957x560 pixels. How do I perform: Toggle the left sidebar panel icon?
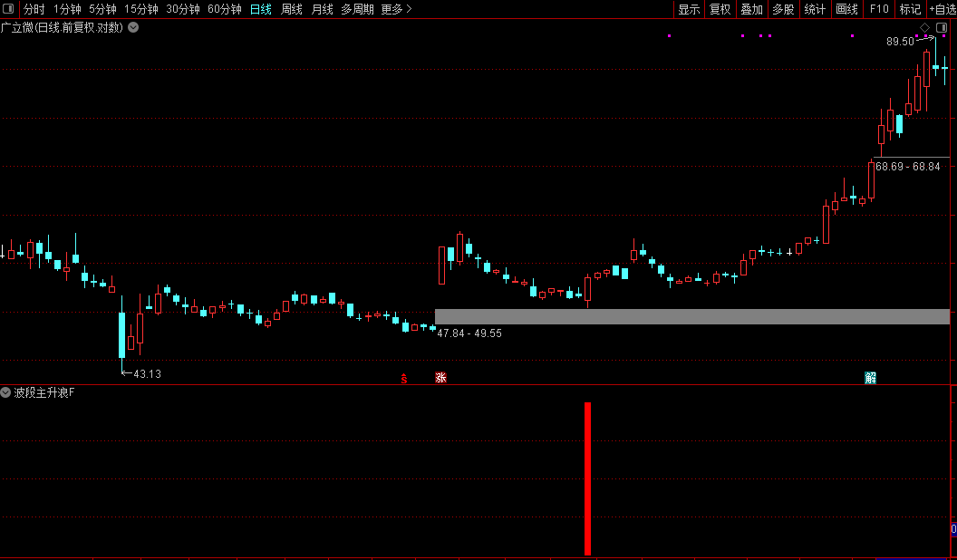pos(8,9)
